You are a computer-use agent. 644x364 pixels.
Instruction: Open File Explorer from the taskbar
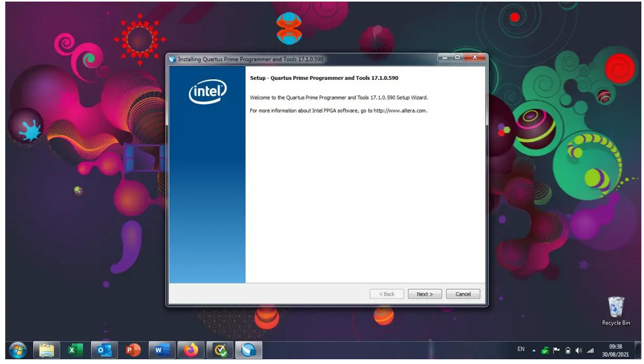click(47, 350)
